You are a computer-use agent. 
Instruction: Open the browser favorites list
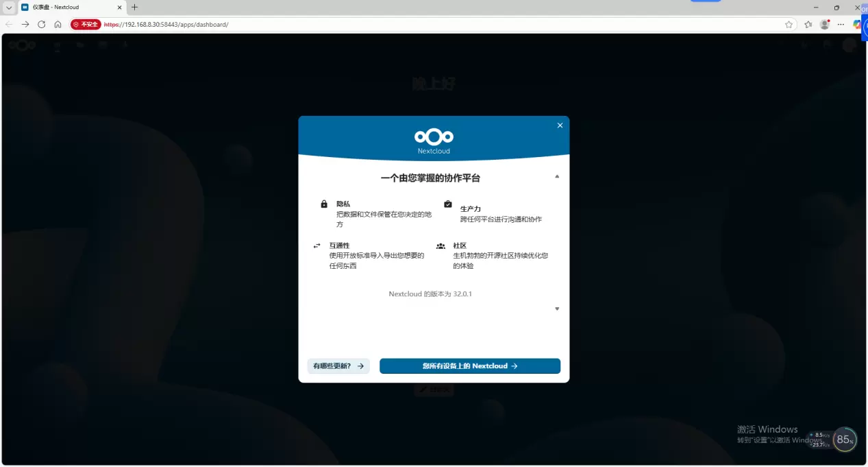[x=808, y=24]
